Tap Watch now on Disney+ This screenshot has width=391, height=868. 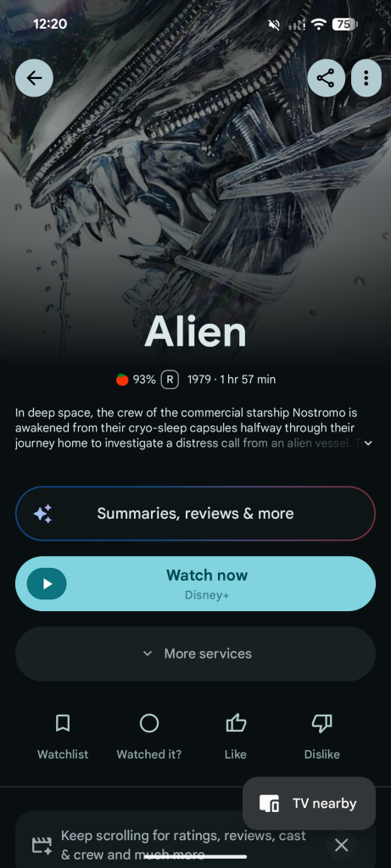[x=195, y=584]
